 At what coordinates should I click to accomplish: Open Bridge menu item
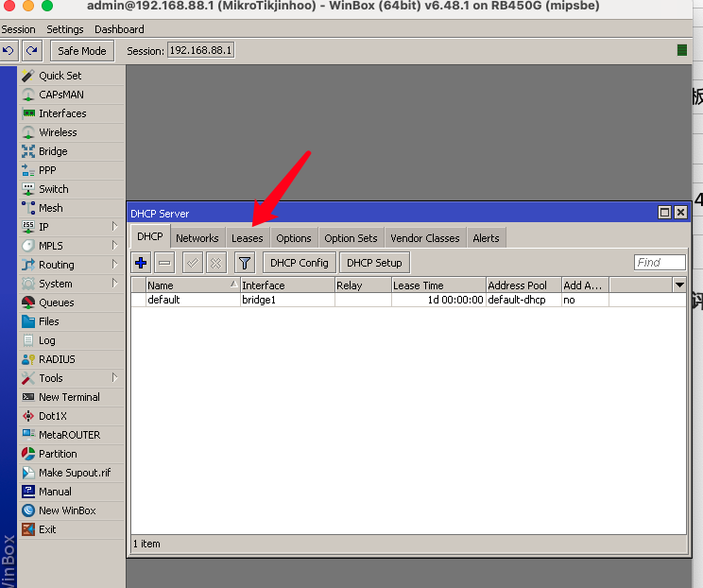tap(71, 151)
